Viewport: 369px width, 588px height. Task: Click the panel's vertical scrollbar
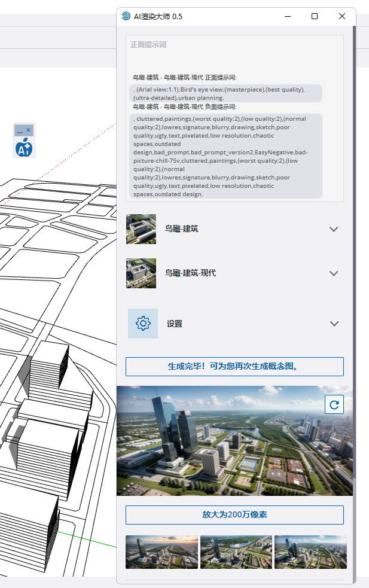[354, 239]
